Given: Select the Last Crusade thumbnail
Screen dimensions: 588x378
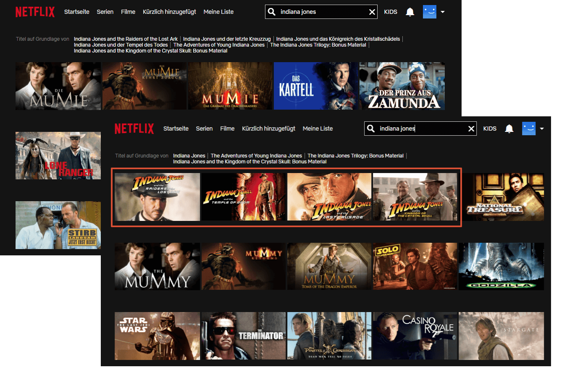Looking at the screenshot, I should click(329, 197).
